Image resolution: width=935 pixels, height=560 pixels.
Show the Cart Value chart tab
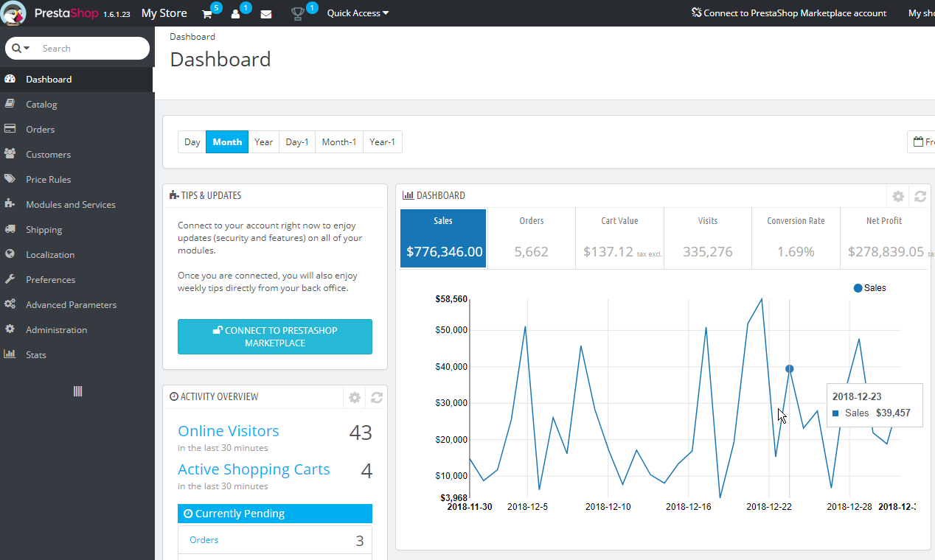tap(619, 239)
